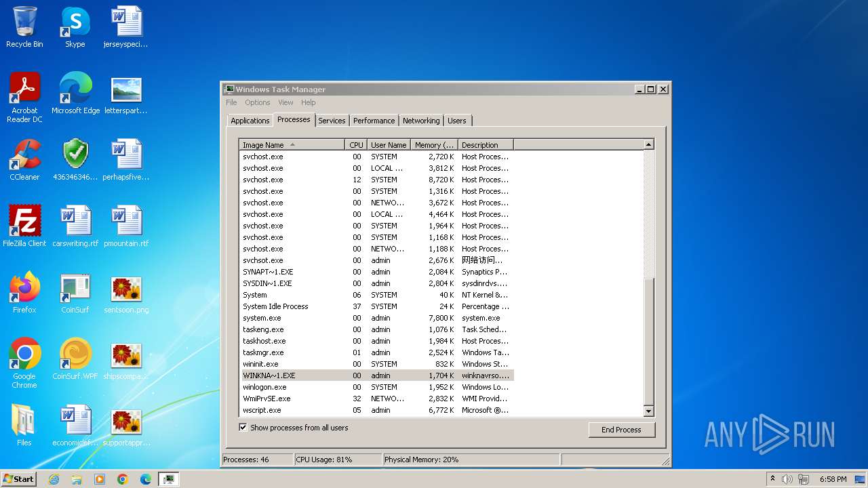
Task: Open the CoinSurf desktop shortcut
Action: [x=75, y=293]
